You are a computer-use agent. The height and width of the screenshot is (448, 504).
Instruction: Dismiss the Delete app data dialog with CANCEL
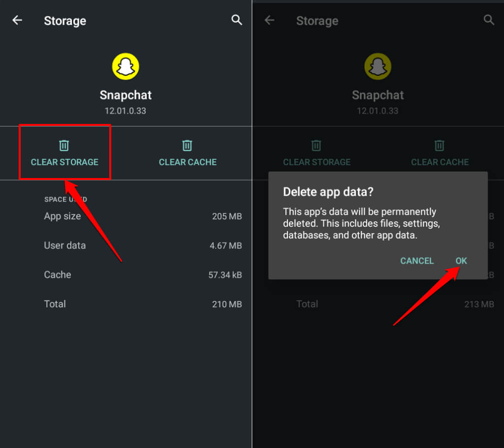coord(417,261)
